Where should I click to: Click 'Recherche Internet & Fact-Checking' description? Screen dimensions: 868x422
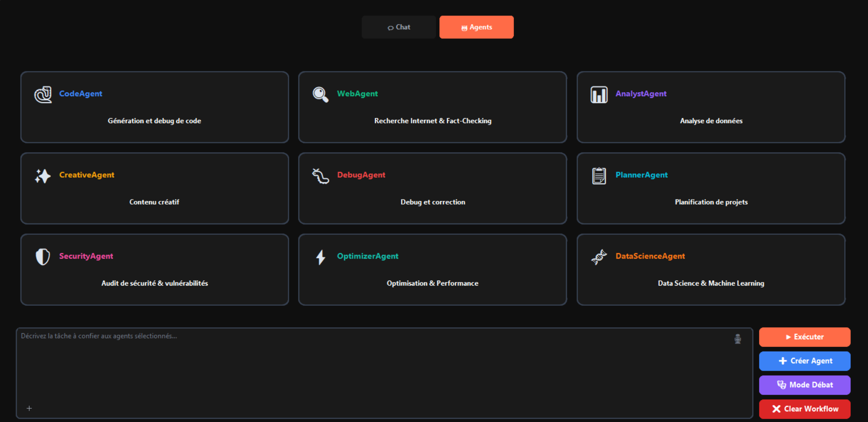point(433,121)
